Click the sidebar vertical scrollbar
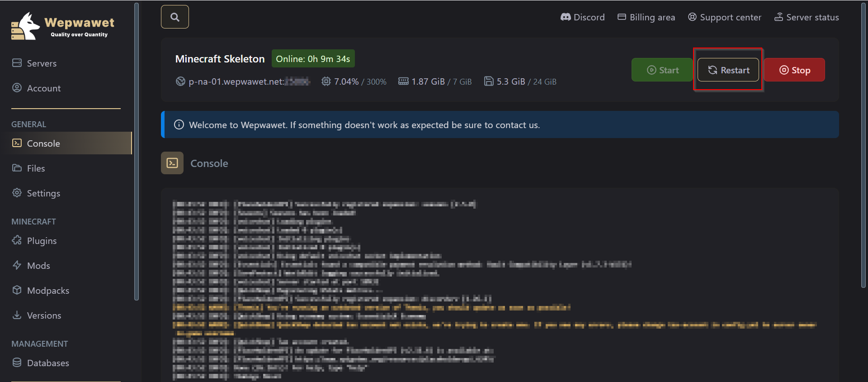This screenshot has height=382, width=868. [137, 151]
